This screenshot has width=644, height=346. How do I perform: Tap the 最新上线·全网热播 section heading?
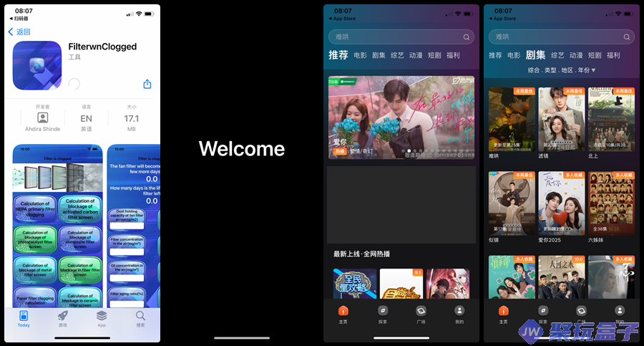coord(361,254)
